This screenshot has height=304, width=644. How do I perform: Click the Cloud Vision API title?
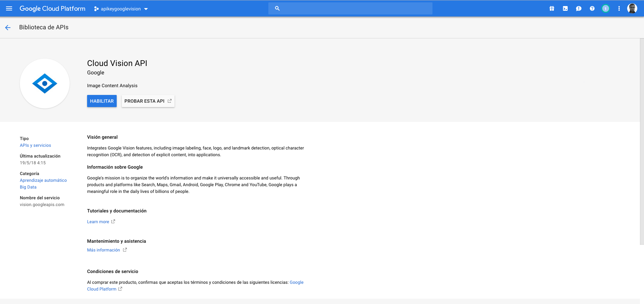(x=117, y=63)
